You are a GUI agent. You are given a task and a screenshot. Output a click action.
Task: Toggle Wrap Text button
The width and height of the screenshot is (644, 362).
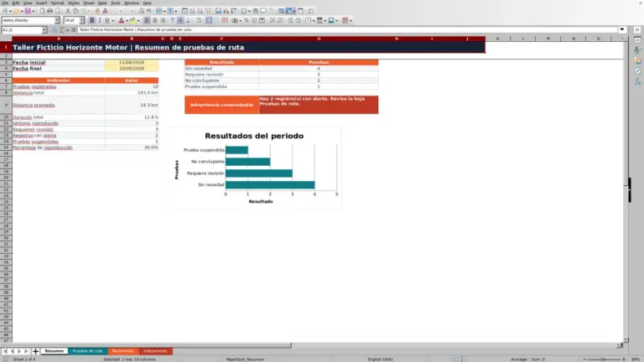[x=199, y=20]
